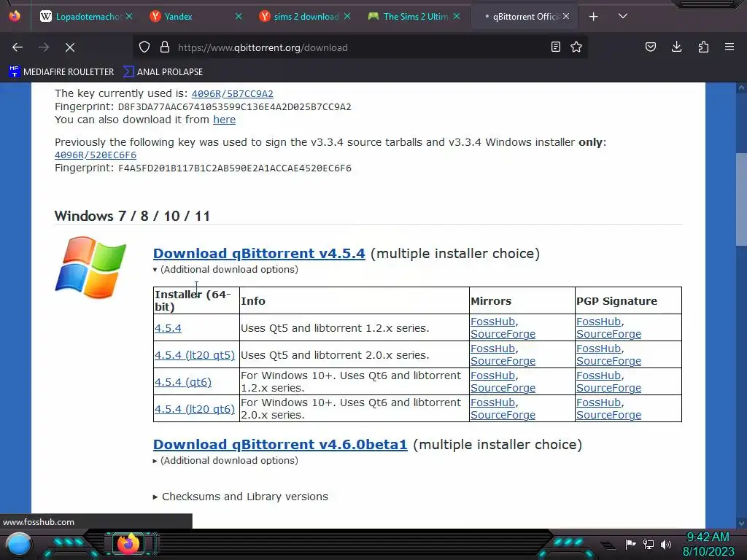747x560 pixels.
Task: Open network tray icon
Action: point(649,544)
